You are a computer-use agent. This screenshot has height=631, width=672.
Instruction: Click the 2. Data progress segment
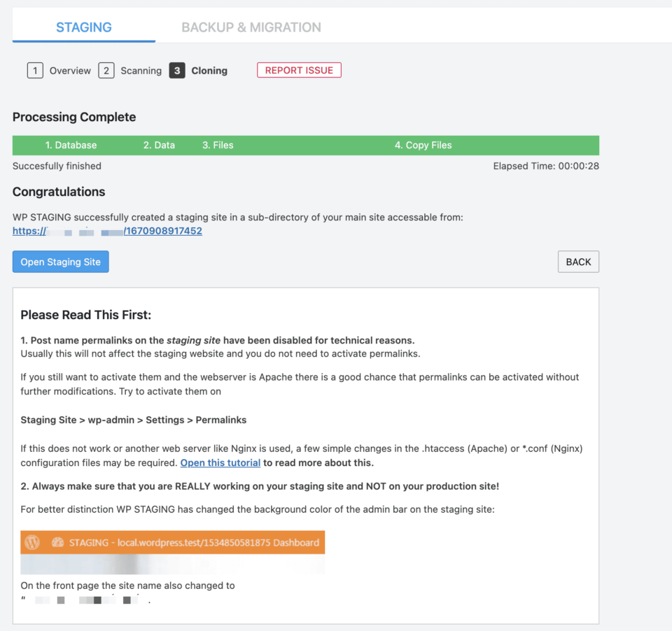159,146
